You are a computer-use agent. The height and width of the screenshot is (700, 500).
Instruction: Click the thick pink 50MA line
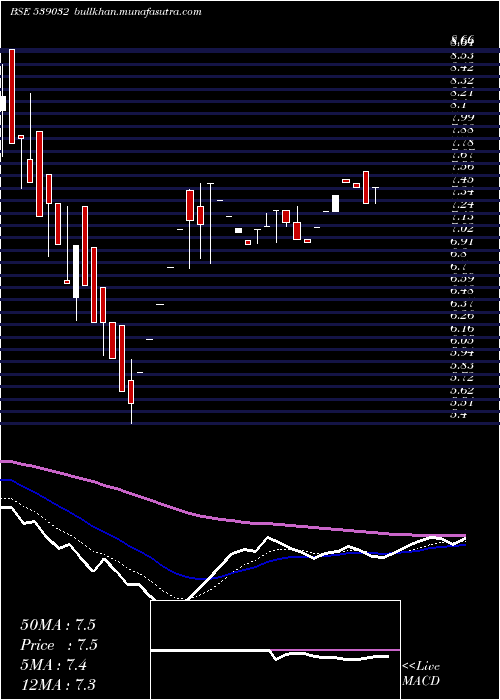(x=232, y=521)
